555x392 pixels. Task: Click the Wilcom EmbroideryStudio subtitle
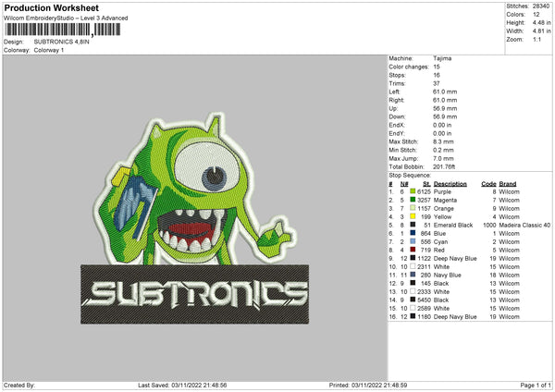pyautogui.click(x=66, y=18)
